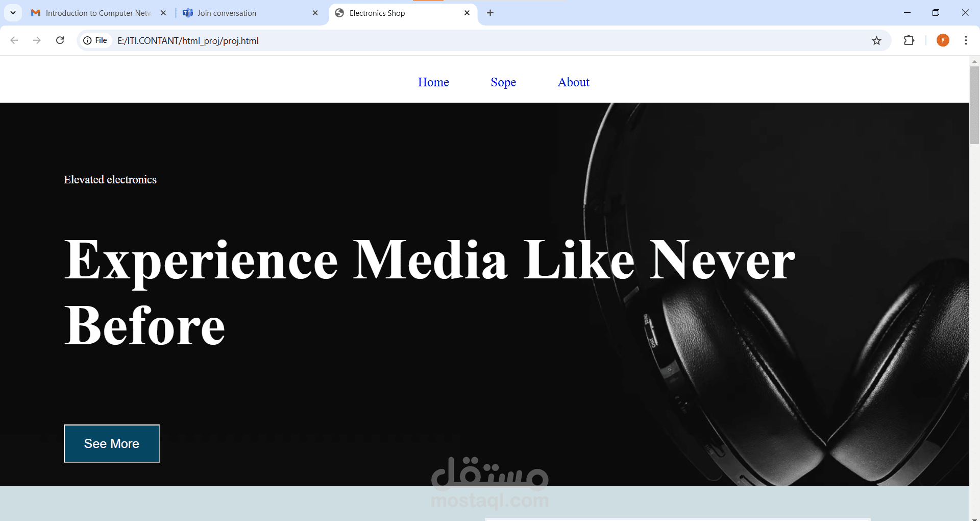This screenshot has height=521, width=980.
Task: Open the Sope navigation link
Action: click(503, 82)
